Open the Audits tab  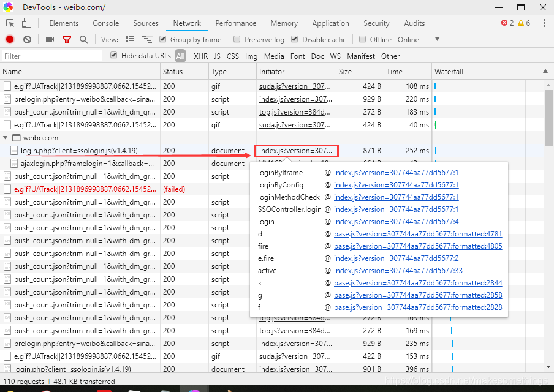[x=414, y=23]
